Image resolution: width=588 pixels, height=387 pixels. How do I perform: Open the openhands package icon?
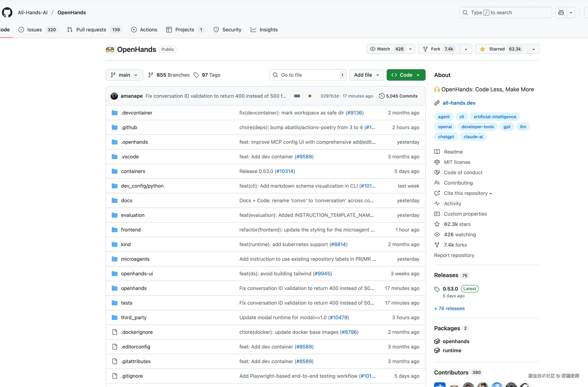click(x=437, y=341)
